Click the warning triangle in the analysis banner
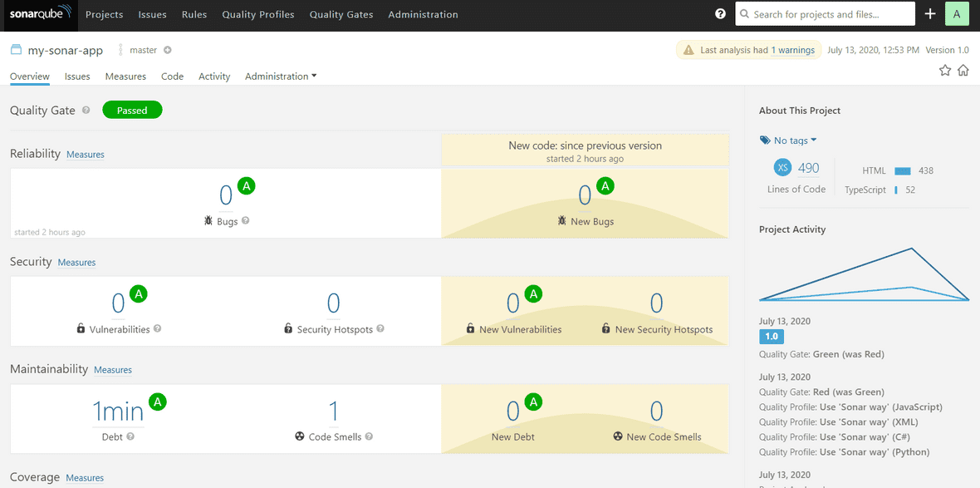980x488 pixels. pyautogui.click(x=688, y=50)
